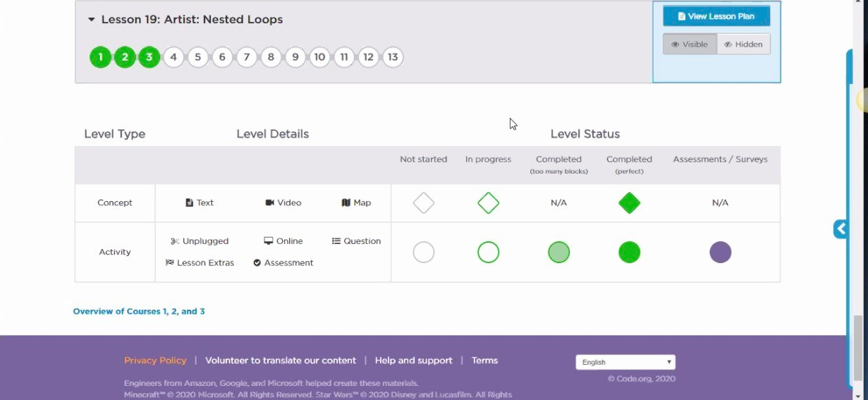Image resolution: width=868 pixels, height=400 pixels.
Task: Go to level 10 bubble
Action: point(319,57)
